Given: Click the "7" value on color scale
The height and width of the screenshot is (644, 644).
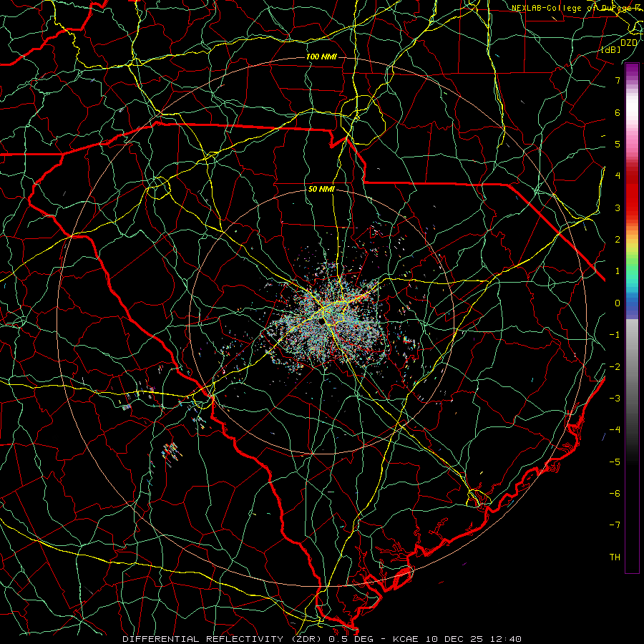Looking at the screenshot, I should [618, 80].
